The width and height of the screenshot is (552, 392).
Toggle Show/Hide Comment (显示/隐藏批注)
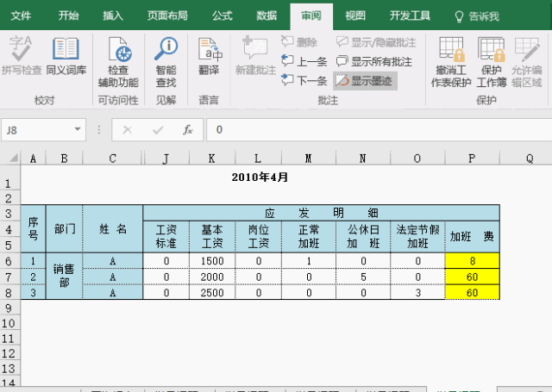[376, 42]
